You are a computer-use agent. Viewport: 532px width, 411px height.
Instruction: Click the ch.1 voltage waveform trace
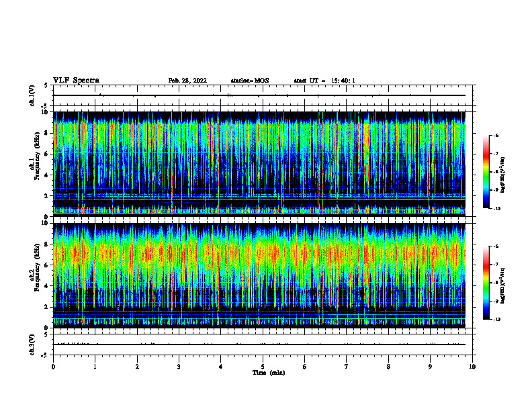[259, 95]
